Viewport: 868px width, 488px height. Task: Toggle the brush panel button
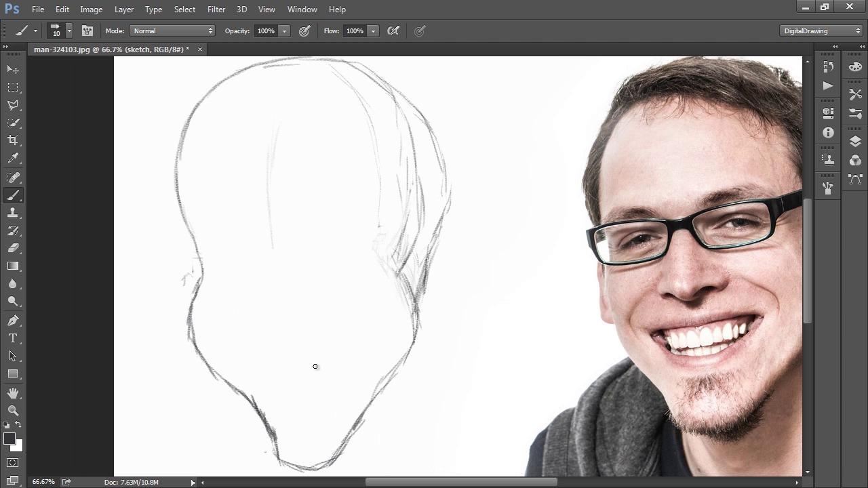click(87, 30)
